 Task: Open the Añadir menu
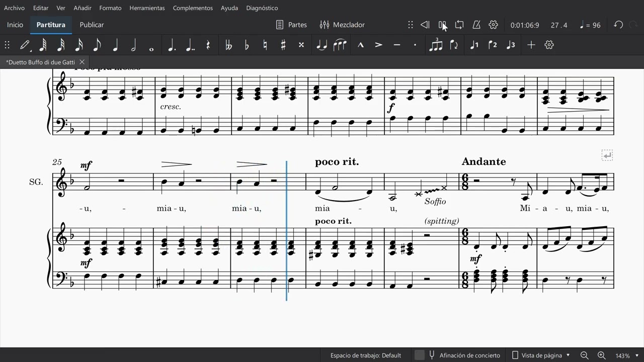(x=83, y=8)
